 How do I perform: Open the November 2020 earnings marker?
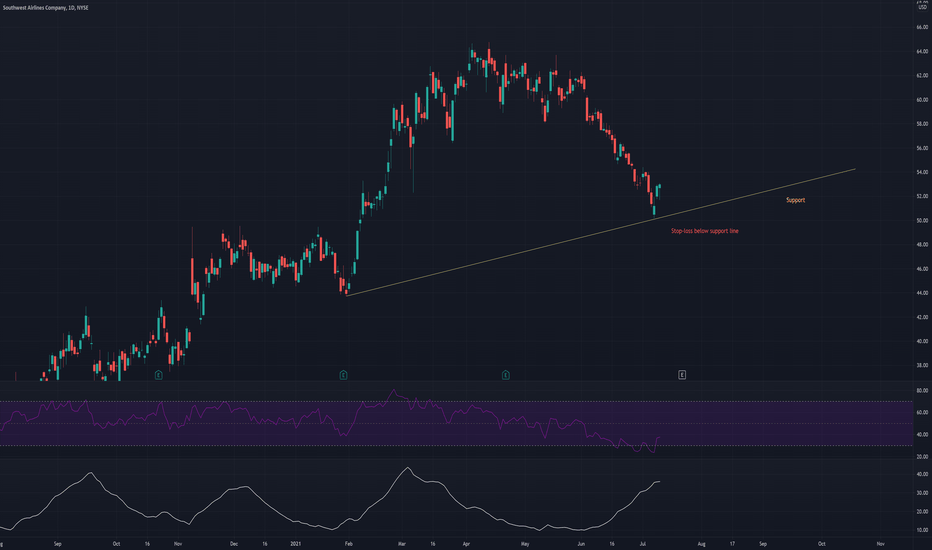click(x=159, y=375)
